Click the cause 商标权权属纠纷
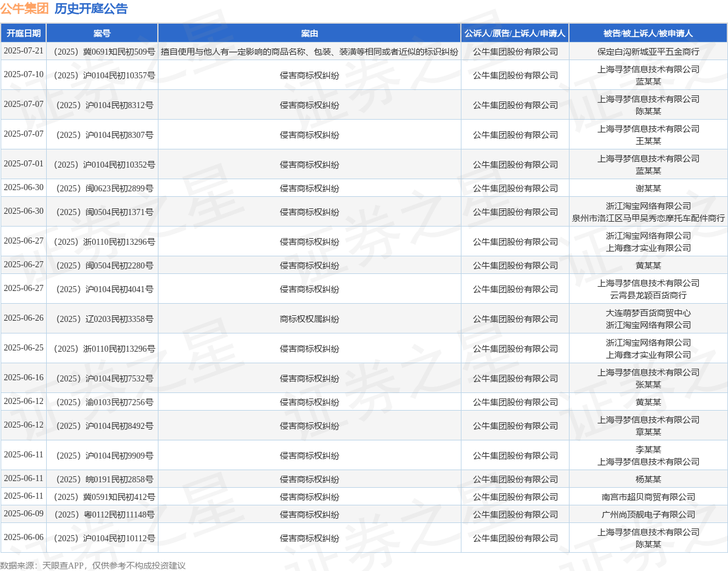This screenshot has height=571, width=728. point(310,319)
